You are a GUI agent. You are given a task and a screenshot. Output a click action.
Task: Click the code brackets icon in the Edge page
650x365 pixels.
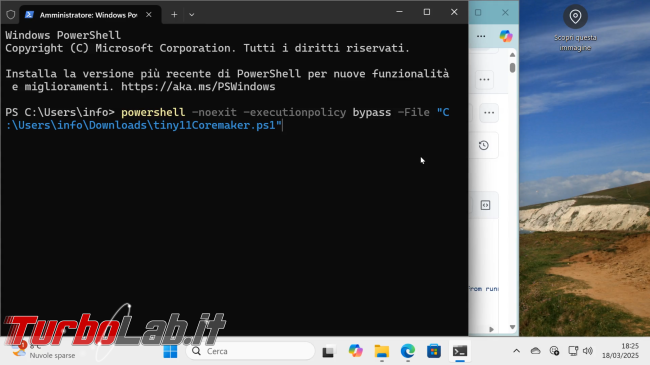[485, 205]
